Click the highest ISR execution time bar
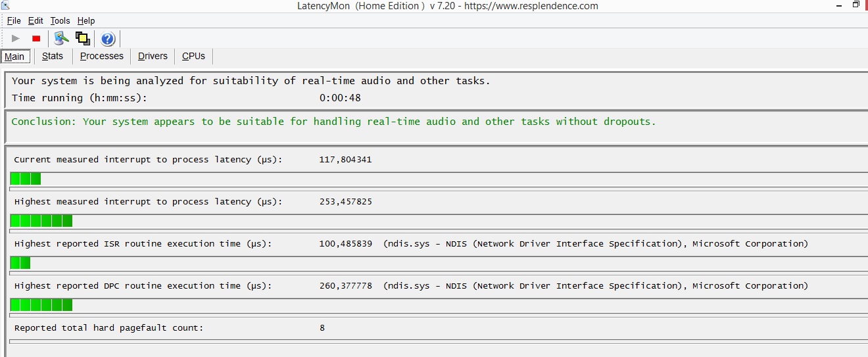This screenshot has width=868, height=357. pyautogui.click(x=20, y=262)
